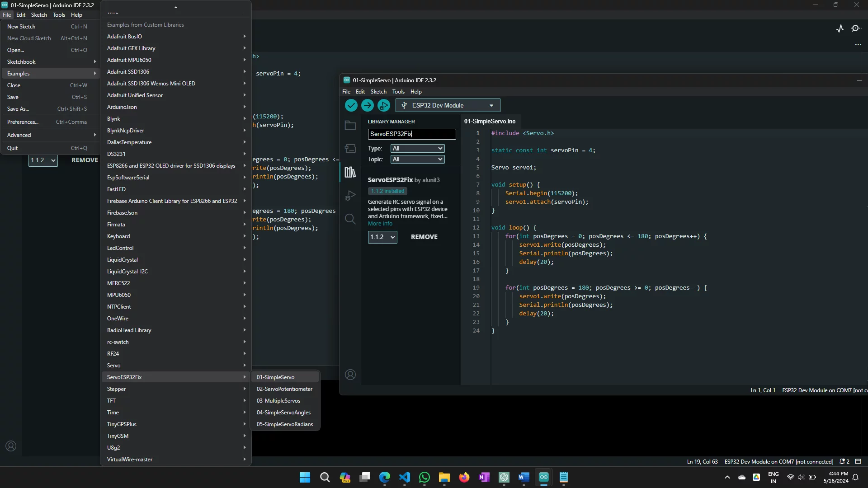Toggle bottom panel icon in the back window status bar
The width and height of the screenshot is (868, 488).
[x=858, y=461]
